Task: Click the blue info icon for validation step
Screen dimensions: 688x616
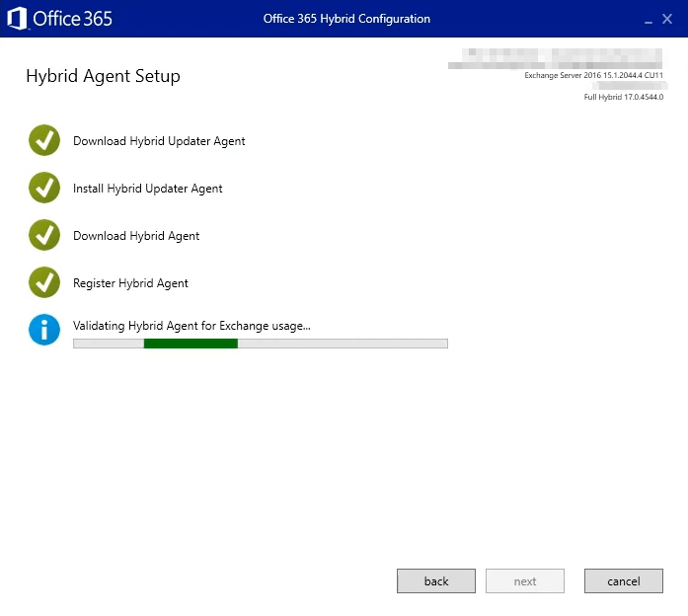Action: pos(44,330)
